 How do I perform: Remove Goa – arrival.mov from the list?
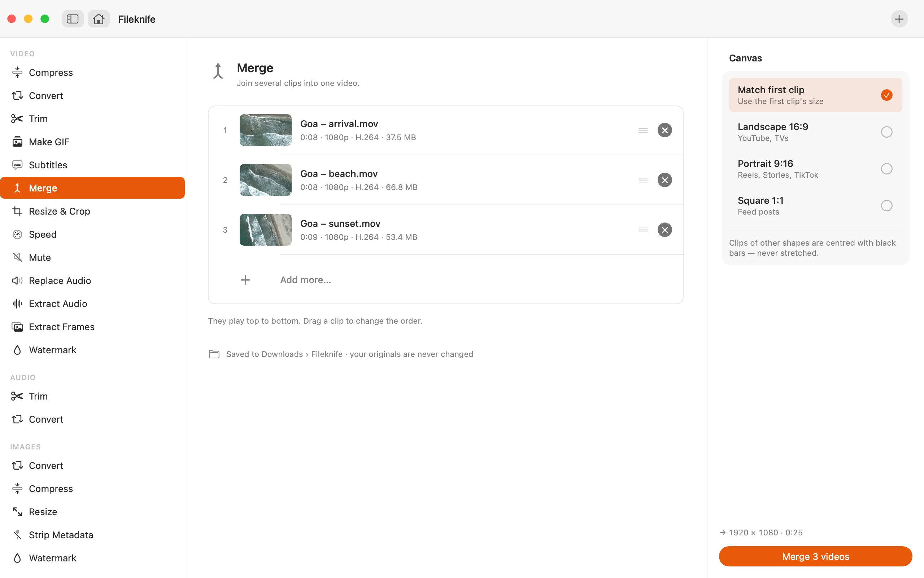click(x=664, y=130)
